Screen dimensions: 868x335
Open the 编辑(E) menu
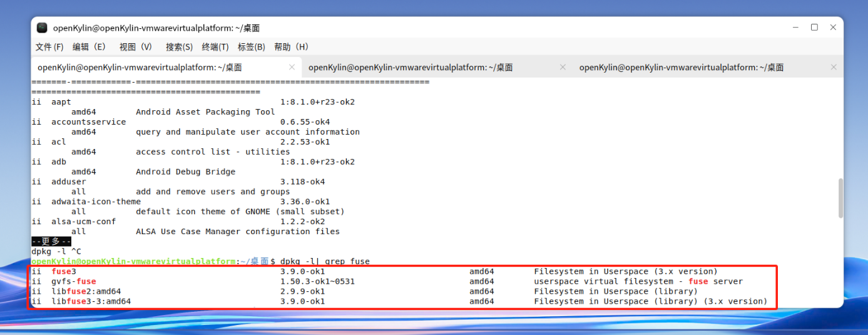tap(89, 47)
